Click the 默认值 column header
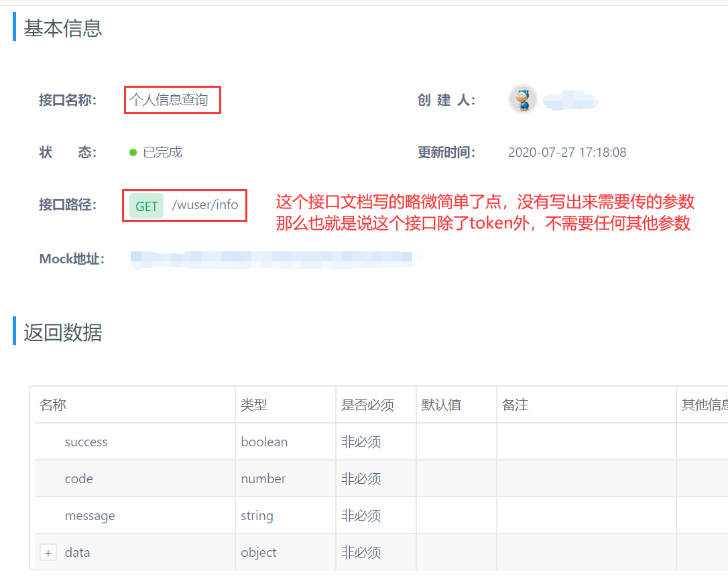 tap(442, 405)
